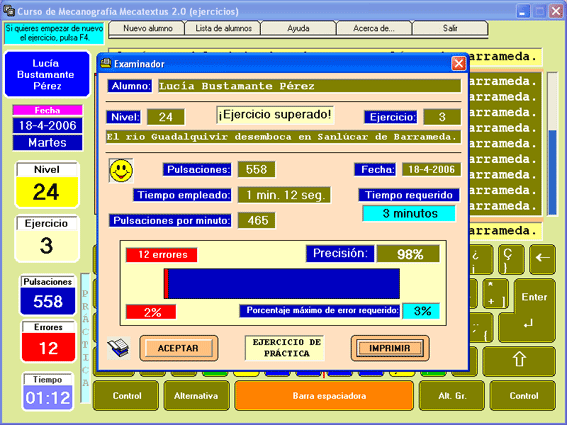Viewport: 567px width, 425px height.
Task: Click the Mecatextus title bar icon
Action: 9,10
